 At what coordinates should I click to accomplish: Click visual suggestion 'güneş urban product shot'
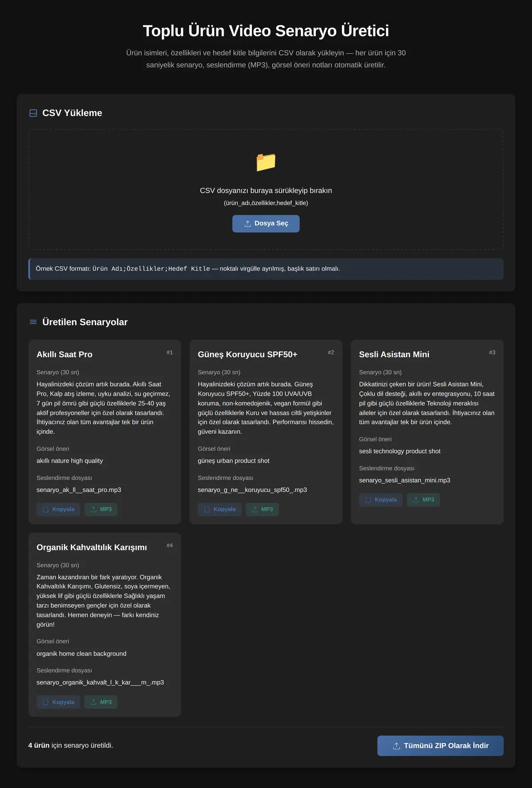point(234,461)
